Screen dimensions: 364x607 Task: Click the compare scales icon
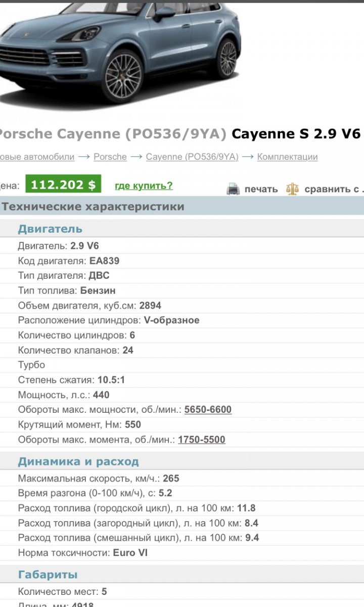click(x=292, y=189)
